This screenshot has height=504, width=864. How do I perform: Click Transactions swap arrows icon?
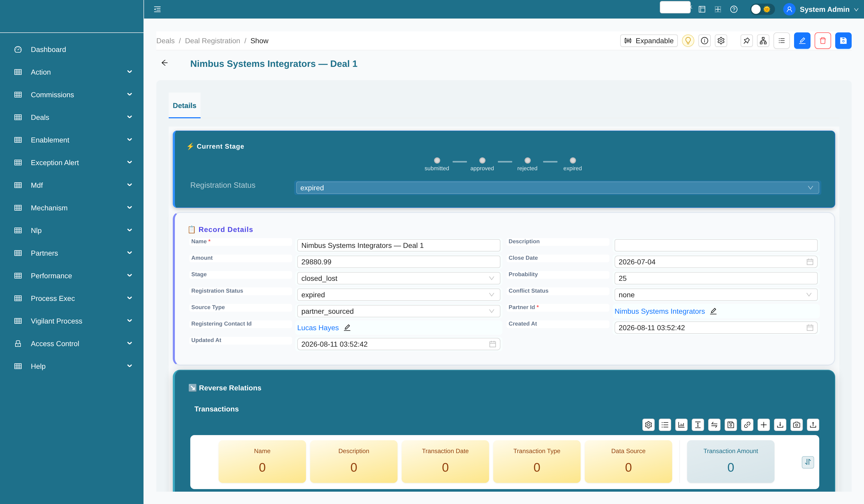tap(714, 425)
